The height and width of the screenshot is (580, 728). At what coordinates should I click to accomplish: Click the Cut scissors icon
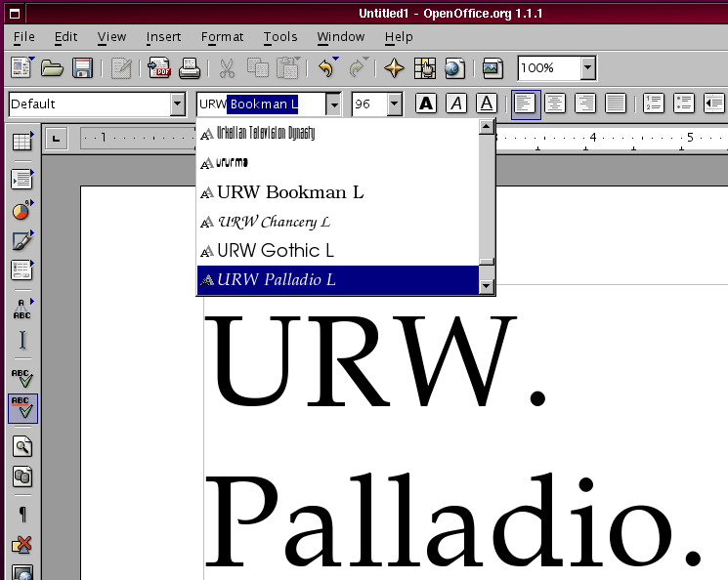[x=227, y=67]
